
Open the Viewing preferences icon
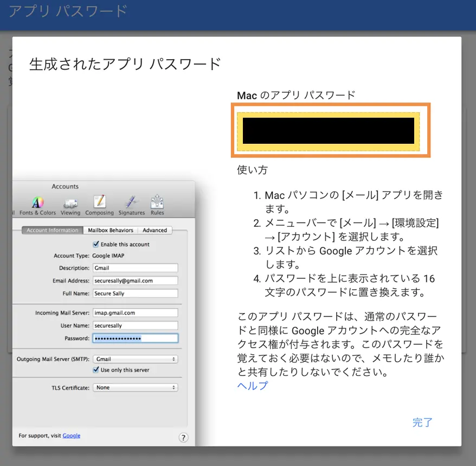pos(70,206)
